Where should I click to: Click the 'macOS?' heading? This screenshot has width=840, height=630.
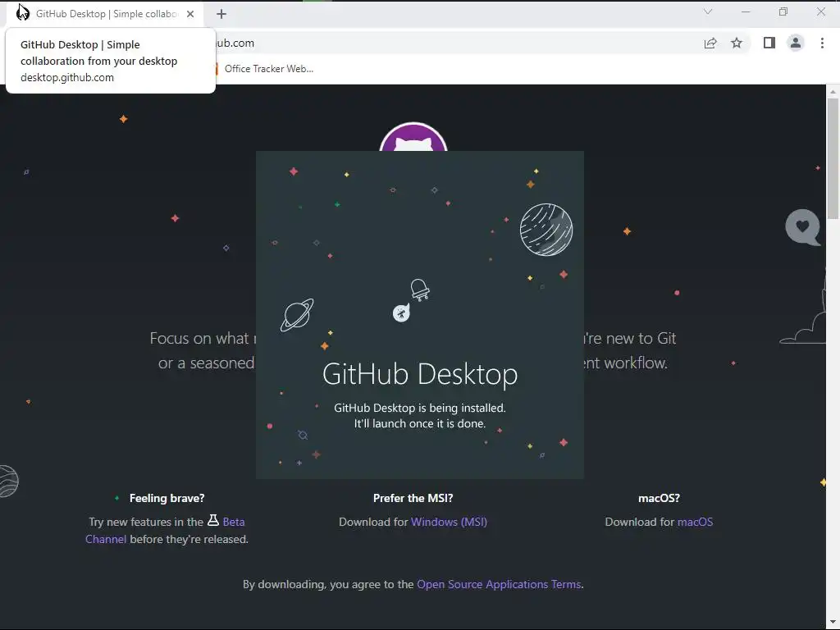point(659,498)
